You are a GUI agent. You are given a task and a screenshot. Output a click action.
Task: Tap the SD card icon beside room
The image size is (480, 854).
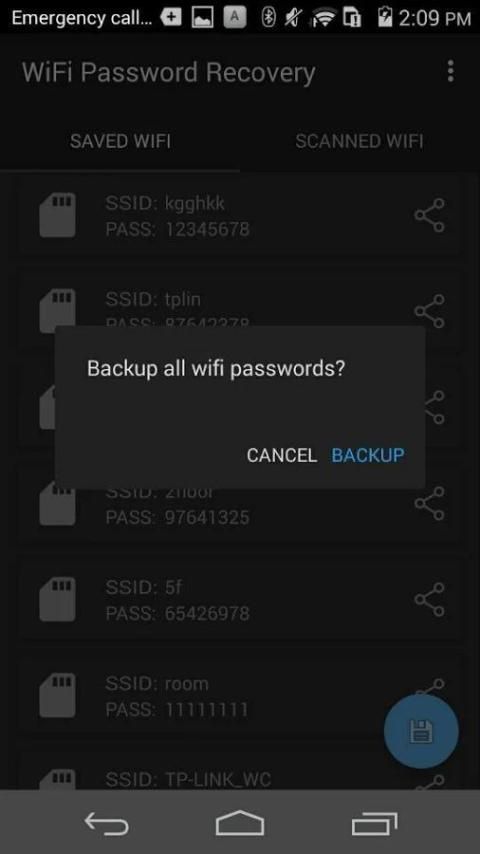(57, 696)
